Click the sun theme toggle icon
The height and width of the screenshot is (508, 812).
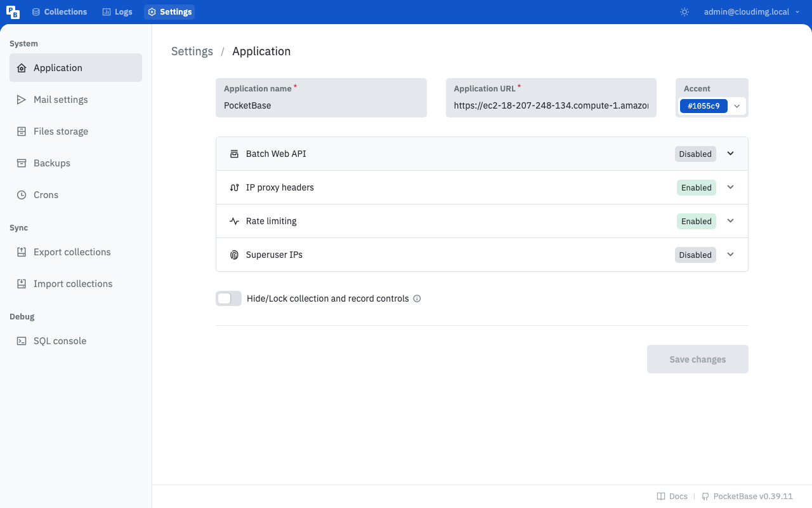tap(684, 12)
